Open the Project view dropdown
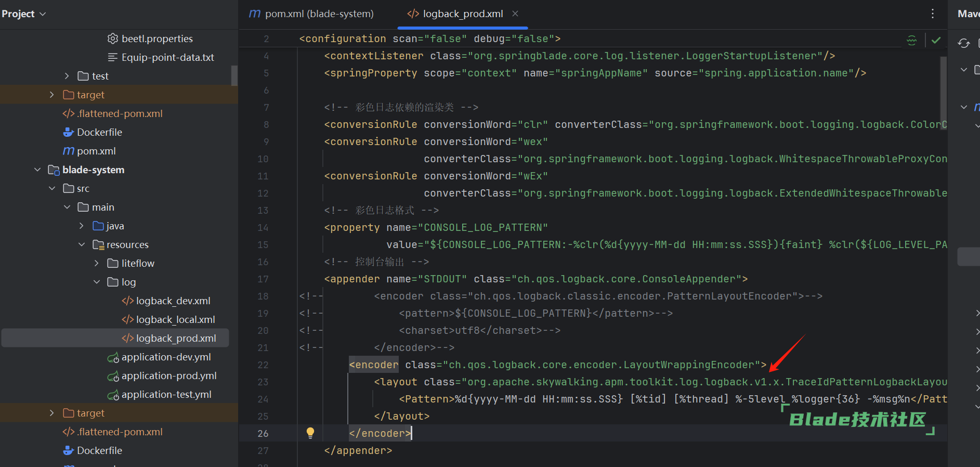This screenshot has height=467, width=980. 24,14
